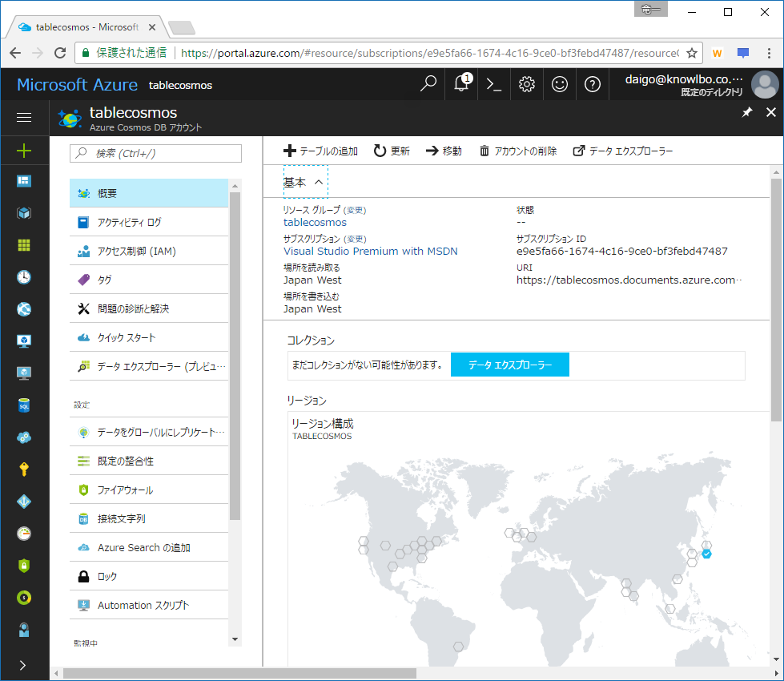The image size is (784, 681).
Task: Select ロック menu item
Action: 149,576
